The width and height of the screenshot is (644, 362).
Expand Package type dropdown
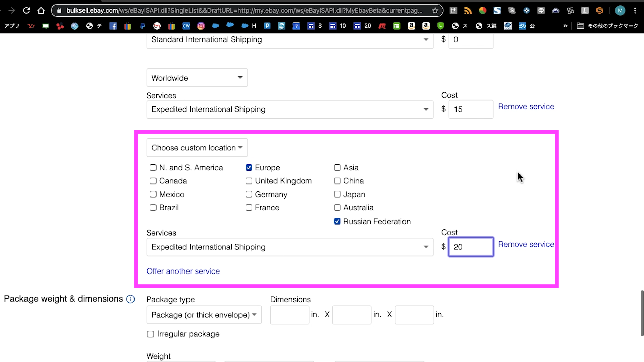tap(204, 315)
